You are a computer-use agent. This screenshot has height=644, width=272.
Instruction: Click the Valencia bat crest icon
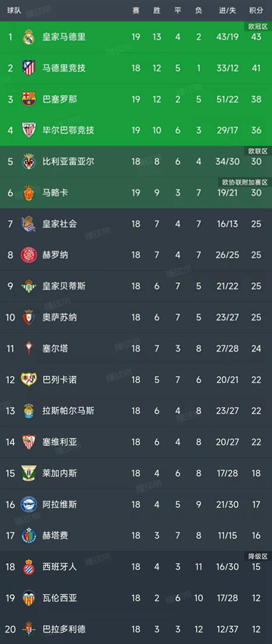pos(28,598)
